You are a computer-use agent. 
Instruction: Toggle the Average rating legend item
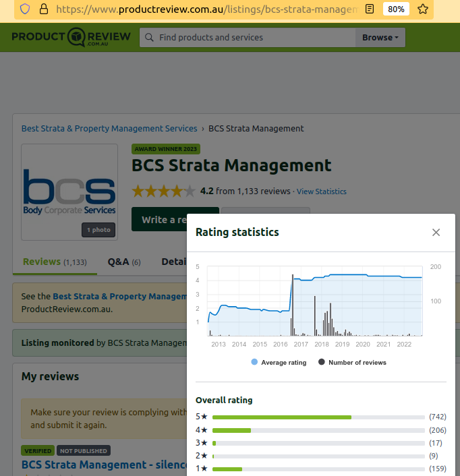(279, 363)
